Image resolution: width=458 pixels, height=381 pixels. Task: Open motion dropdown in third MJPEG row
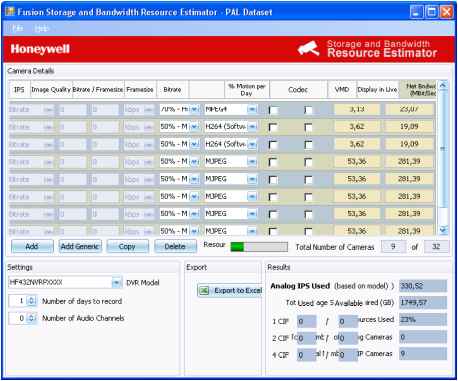point(195,196)
